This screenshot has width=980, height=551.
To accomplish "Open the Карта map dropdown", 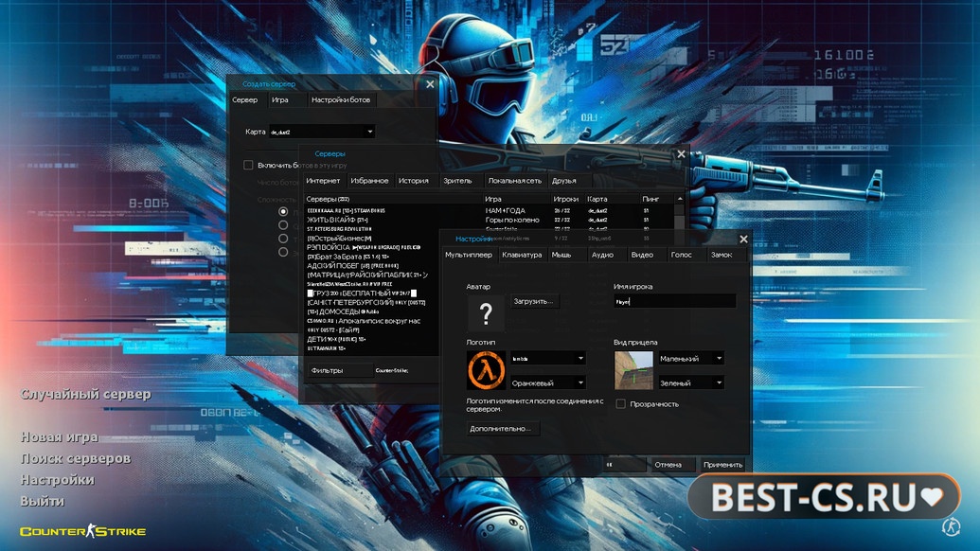I will pyautogui.click(x=322, y=132).
